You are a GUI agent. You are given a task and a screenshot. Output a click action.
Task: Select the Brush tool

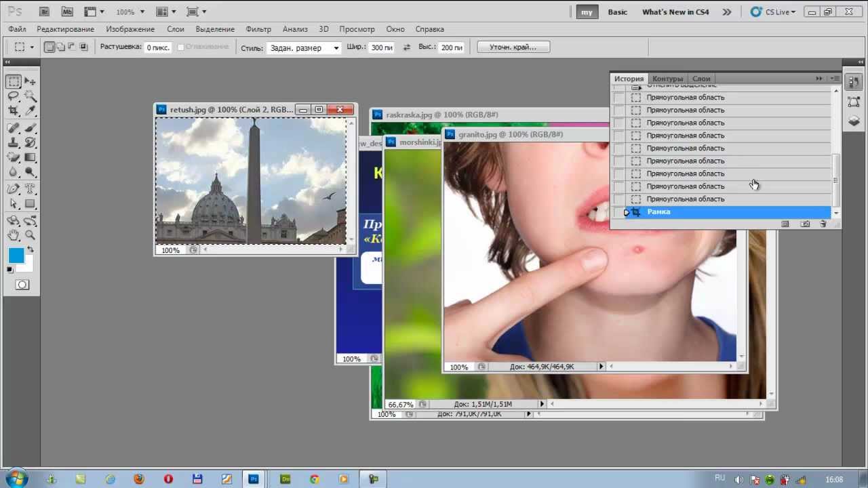(30, 128)
